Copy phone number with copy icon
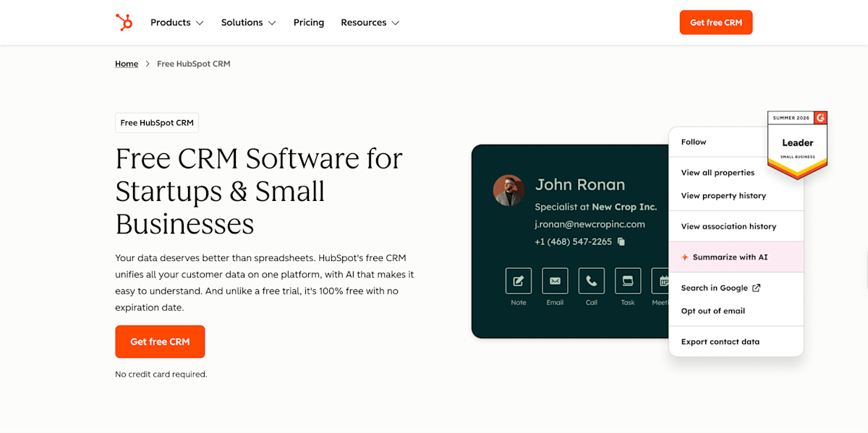The height and width of the screenshot is (433, 868). 621,242
